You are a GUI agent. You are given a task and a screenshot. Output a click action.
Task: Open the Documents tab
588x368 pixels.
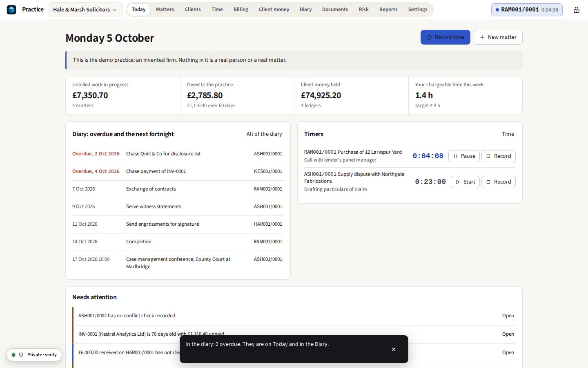(335, 9)
